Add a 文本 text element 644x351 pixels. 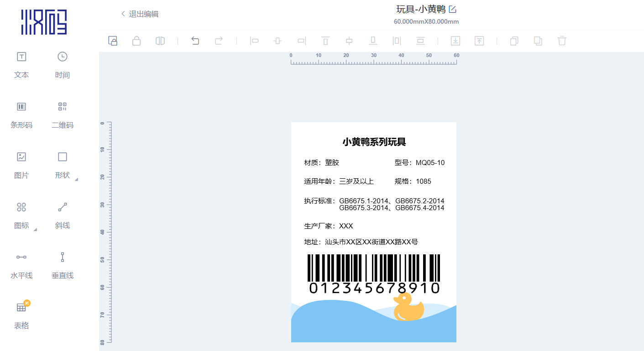tap(21, 65)
